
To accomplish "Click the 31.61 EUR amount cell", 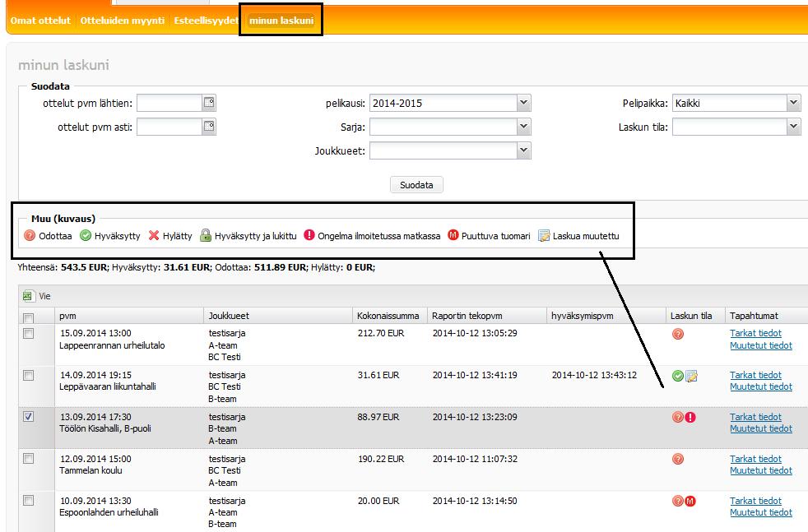I will (x=378, y=375).
